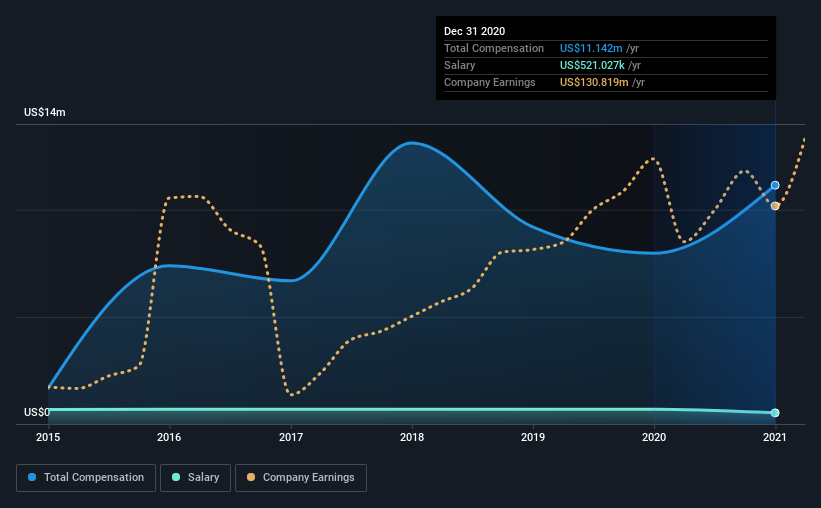Click the 2015 x-axis label
The height and width of the screenshot is (508, 821).
click(48, 437)
